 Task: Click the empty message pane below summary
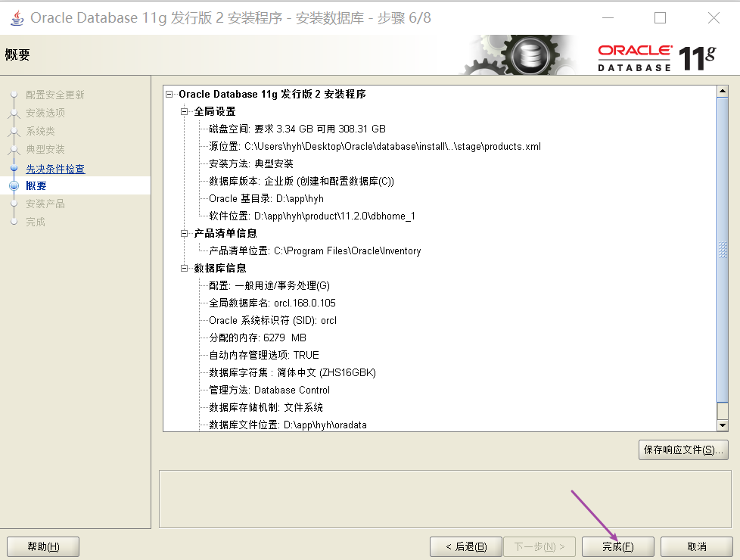point(445,499)
